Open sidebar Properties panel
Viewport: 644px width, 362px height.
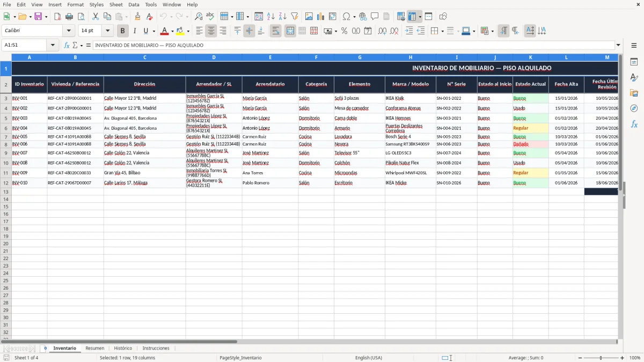pyautogui.click(x=634, y=62)
